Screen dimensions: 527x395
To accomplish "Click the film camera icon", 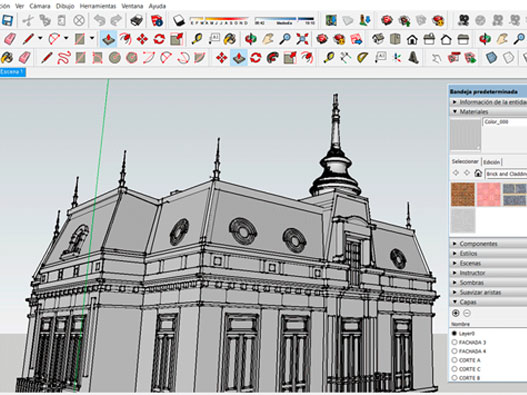I will [x=464, y=21].
